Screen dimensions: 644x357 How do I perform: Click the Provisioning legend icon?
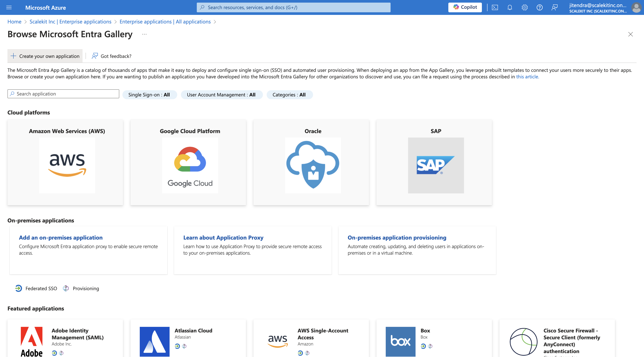click(66, 288)
